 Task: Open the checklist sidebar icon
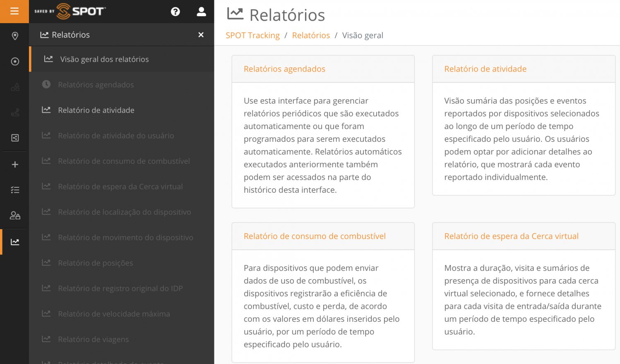tap(15, 190)
